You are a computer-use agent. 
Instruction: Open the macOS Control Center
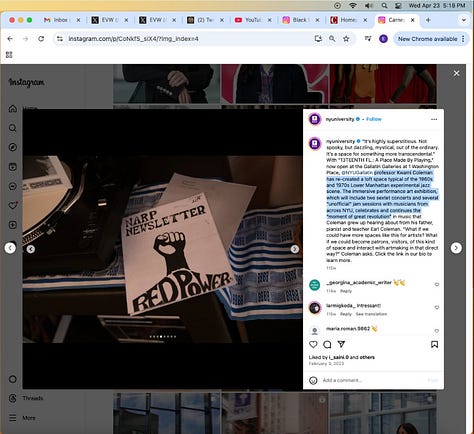click(398, 5)
